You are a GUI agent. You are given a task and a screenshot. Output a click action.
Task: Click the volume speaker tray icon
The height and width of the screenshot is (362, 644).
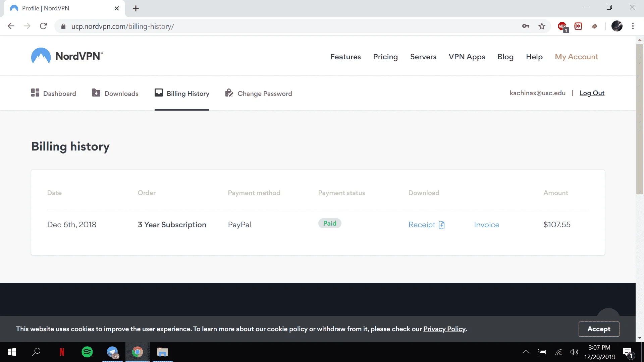point(574,352)
